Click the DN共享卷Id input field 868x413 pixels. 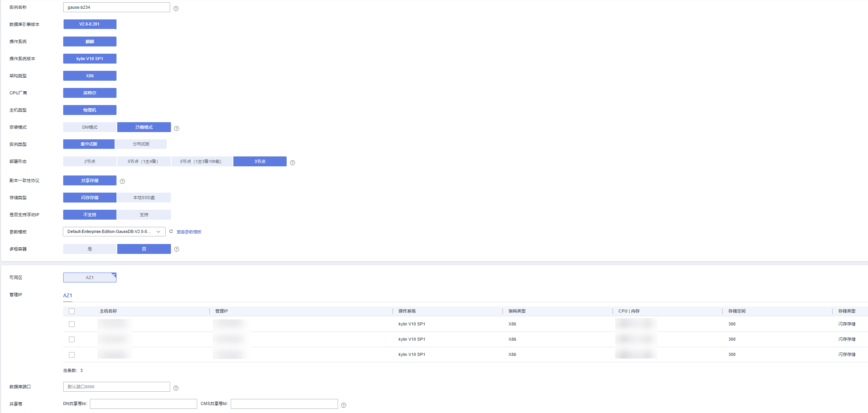(143, 403)
